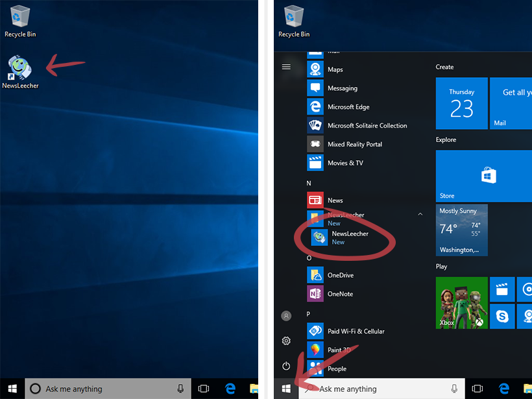Click the Start button on the right taskbar
The image size is (532, 399).
coord(286,389)
